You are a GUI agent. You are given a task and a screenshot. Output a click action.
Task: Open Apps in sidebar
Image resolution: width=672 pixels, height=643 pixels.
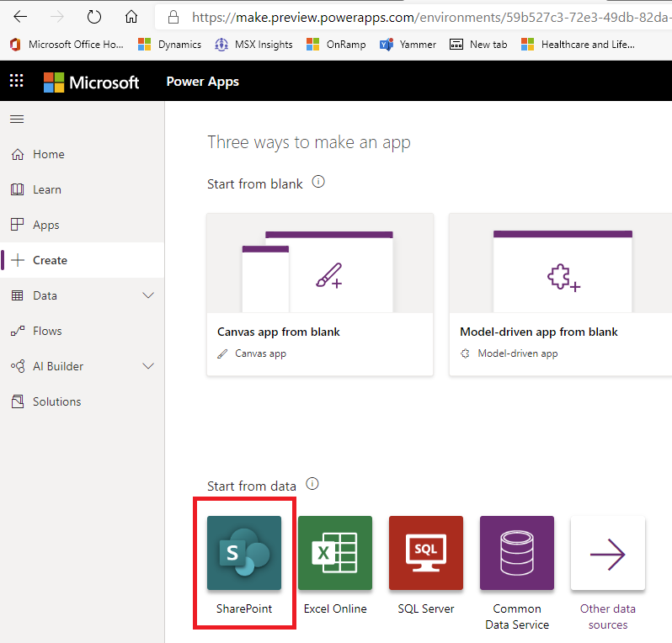point(82,225)
